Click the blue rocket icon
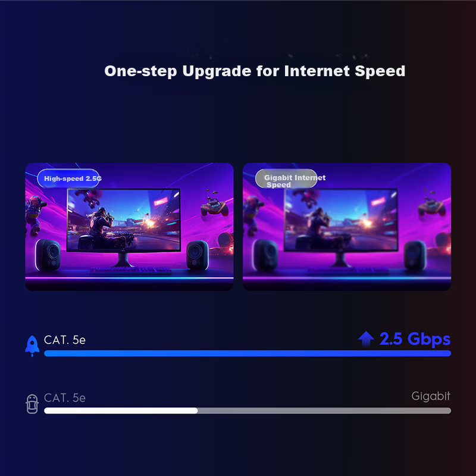Viewport: 476px width, 476px height. coord(32,346)
